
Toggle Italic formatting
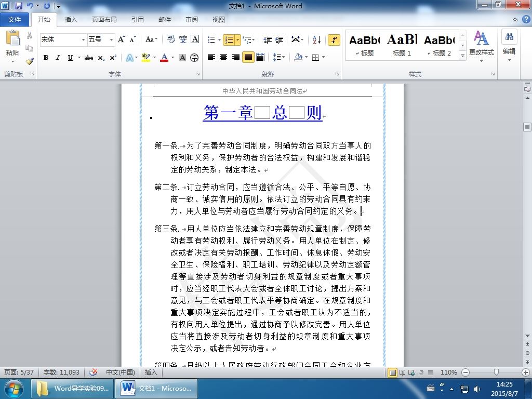(58, 58)
